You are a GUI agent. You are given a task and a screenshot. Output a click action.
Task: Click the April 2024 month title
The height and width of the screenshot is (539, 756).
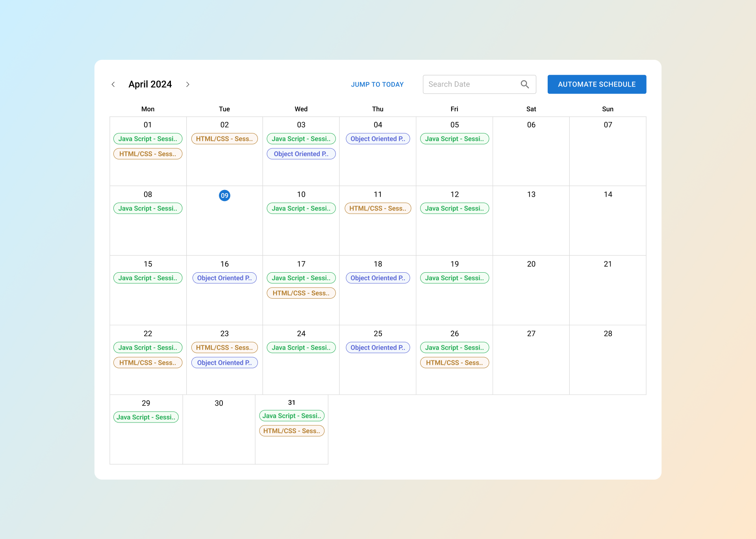pos(150,84)
